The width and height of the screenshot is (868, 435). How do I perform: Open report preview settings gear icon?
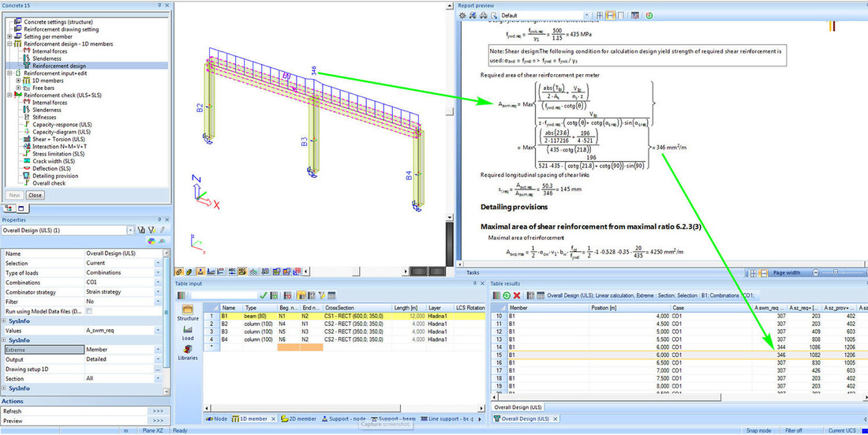tap(462, 16)
